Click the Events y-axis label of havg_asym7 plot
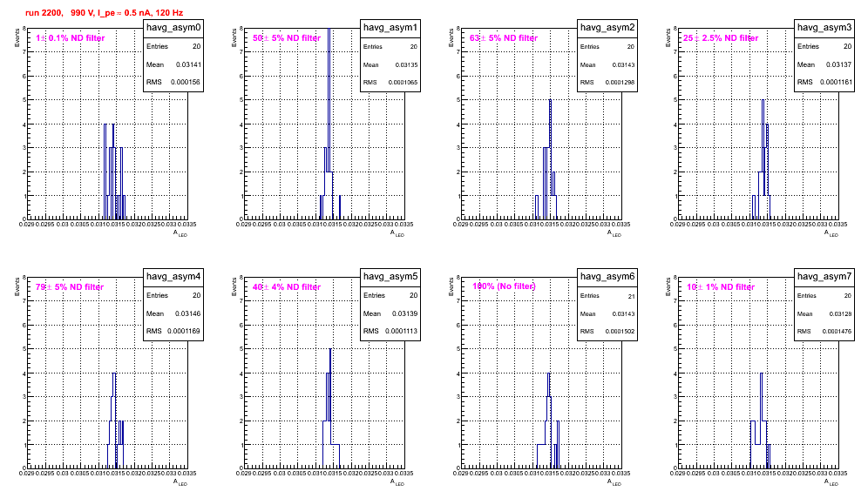Image resolution: width=868 pixels, height=498 pixels. click(x=668, y=286)
